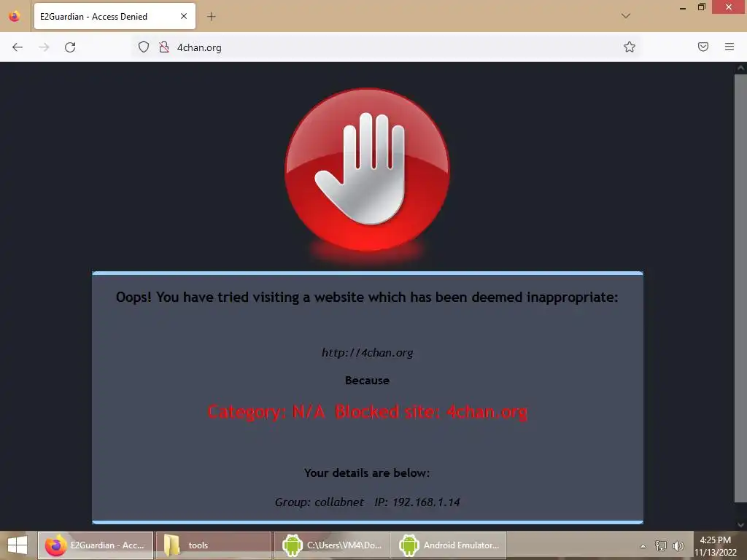Open the tracking protection shield icon

point(144,47)
